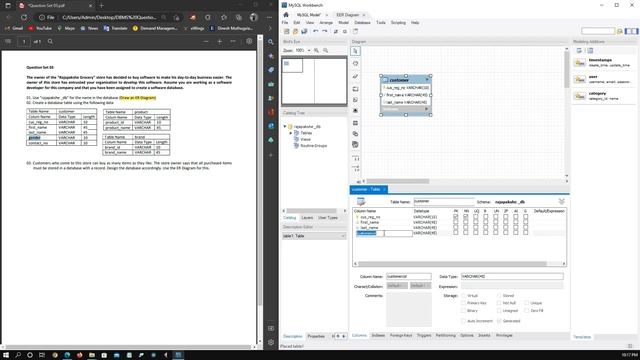Select the place new table tool

(355, 123)
